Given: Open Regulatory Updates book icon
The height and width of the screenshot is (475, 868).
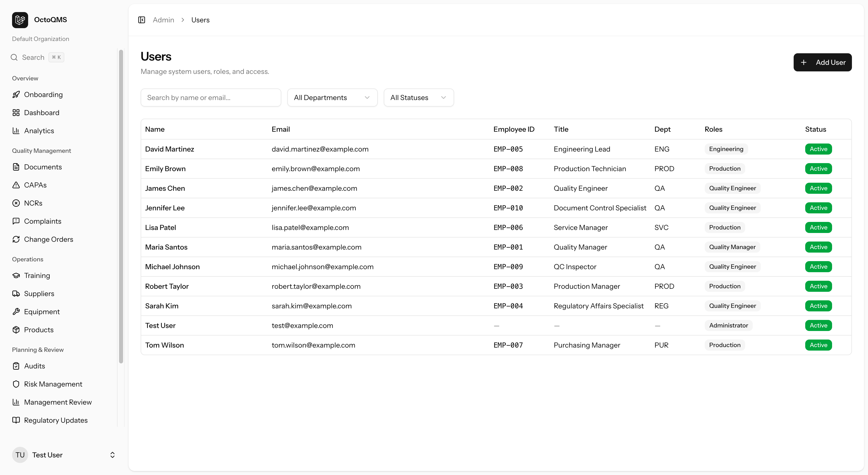Looking at the screenshot, I should pos(16,420).
